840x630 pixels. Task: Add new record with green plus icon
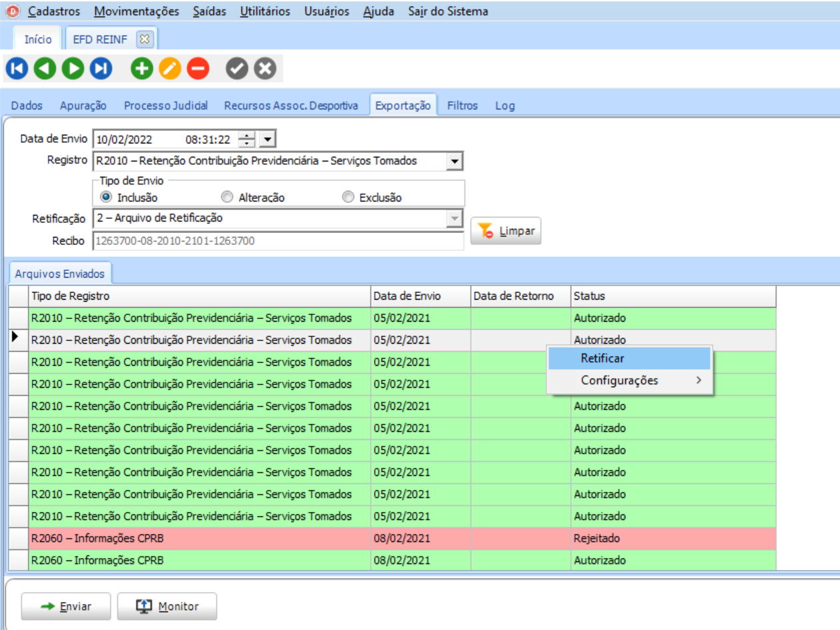point(141,68)
